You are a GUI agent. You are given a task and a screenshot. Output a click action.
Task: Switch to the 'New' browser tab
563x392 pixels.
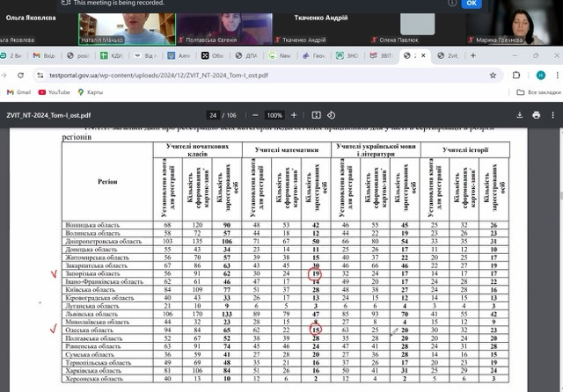coord(280,55)
